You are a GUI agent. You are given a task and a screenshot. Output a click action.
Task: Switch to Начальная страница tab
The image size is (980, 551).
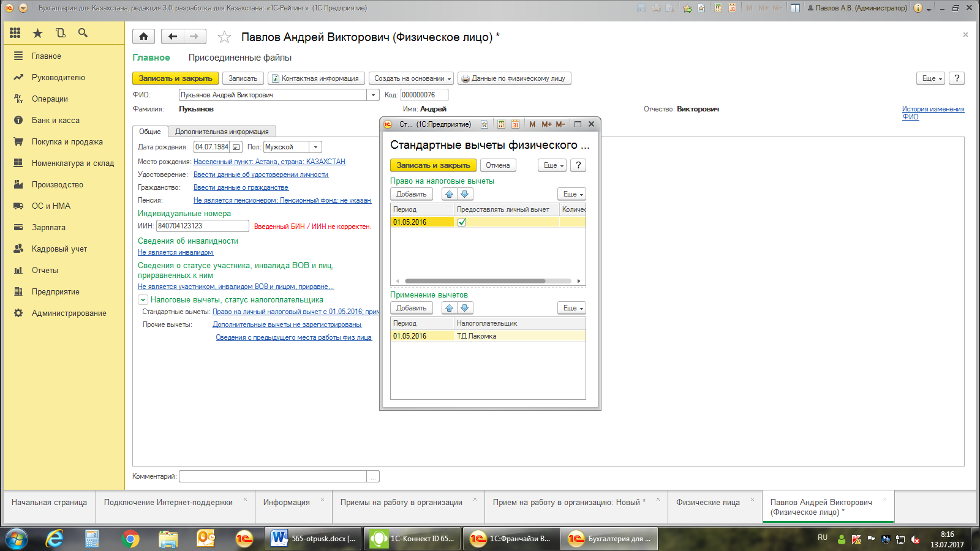[49, 502]
